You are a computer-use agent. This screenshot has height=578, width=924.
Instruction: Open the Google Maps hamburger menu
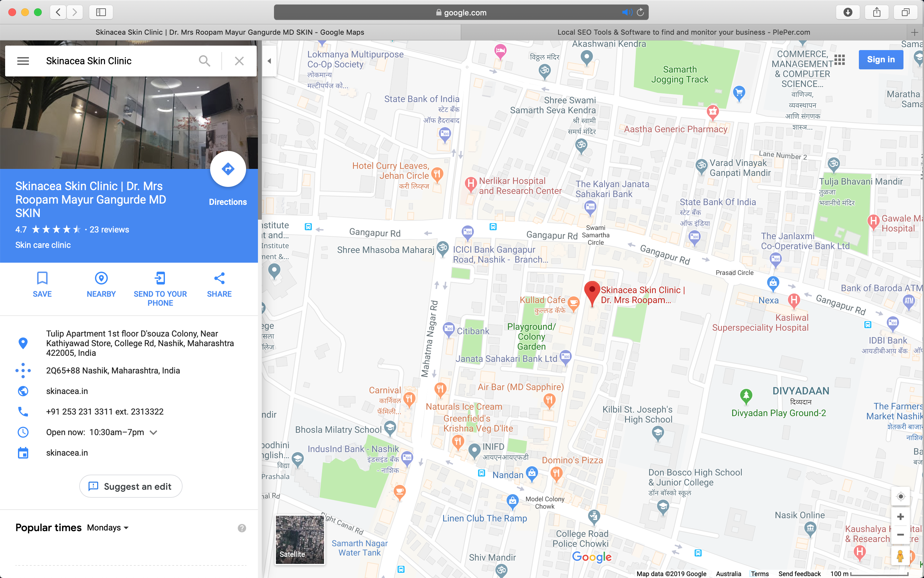(23, 61)
